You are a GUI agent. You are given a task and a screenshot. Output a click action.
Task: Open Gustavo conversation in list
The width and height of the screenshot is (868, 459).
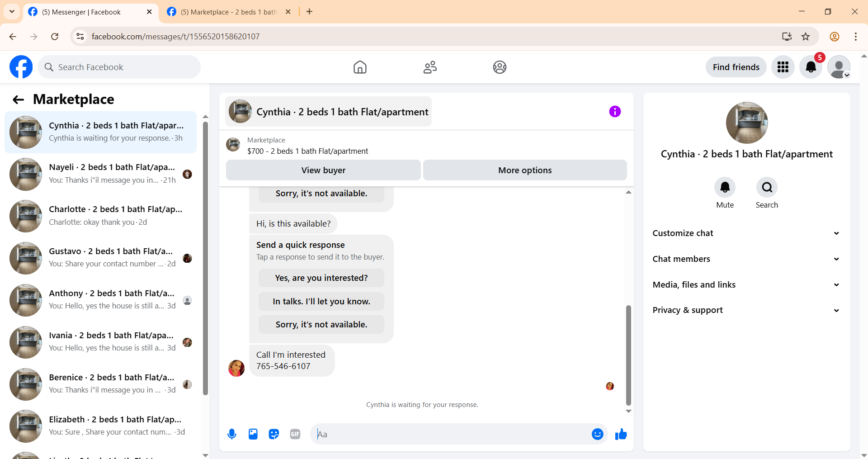pos(101,258)
